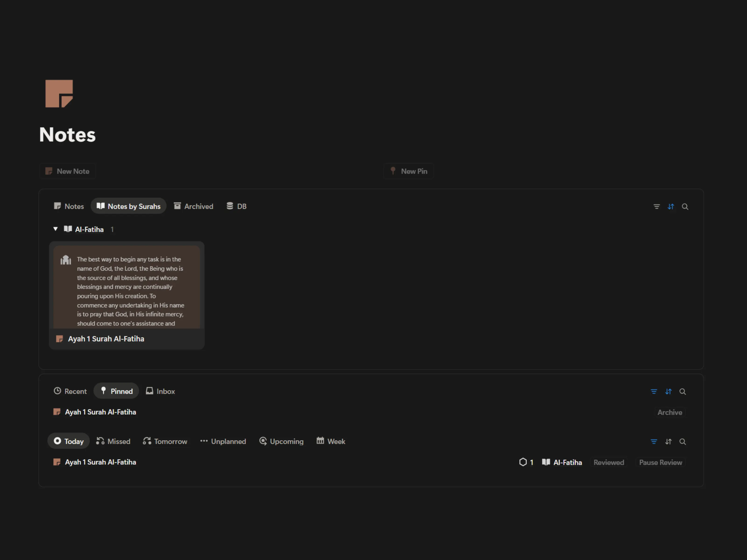
Task: Search notes using the Surahs view magnifier
Action: 684,206
